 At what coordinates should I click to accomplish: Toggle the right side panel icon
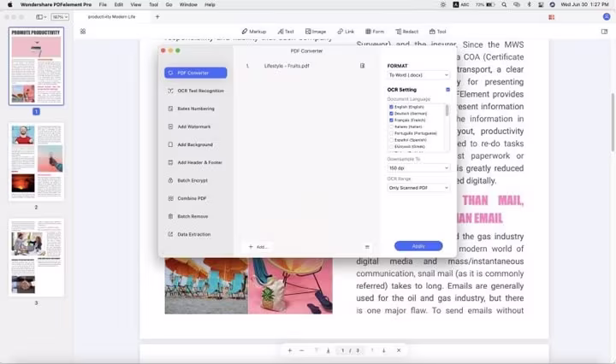pyautogui.click(x=604, y=32)
